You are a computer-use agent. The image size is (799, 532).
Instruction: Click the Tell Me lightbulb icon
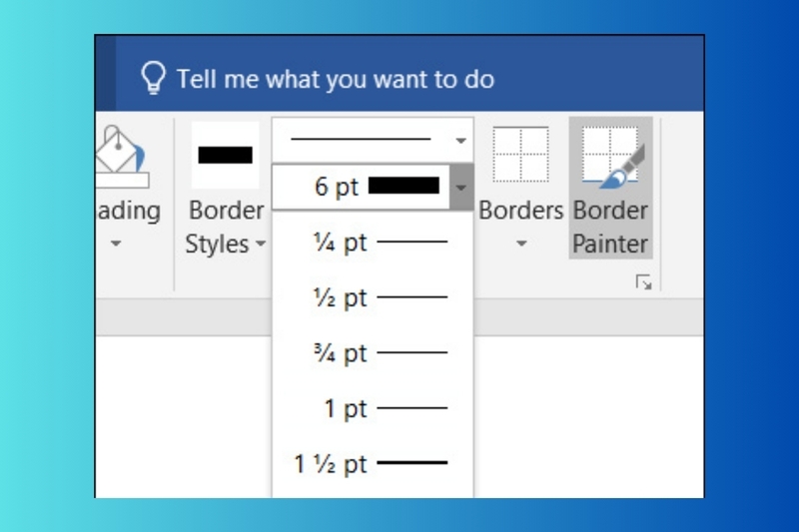tap(153, 78)
